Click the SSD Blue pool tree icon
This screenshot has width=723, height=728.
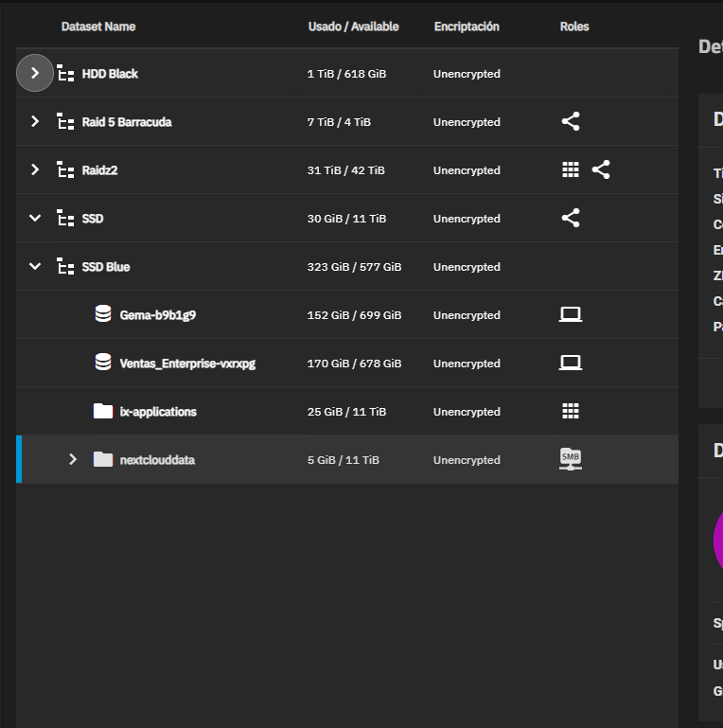pos(65,267)
